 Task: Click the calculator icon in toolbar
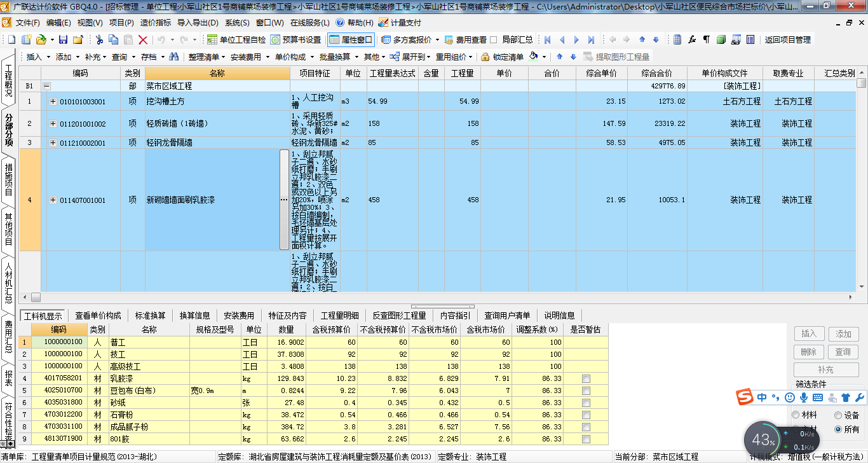point(677,39)
